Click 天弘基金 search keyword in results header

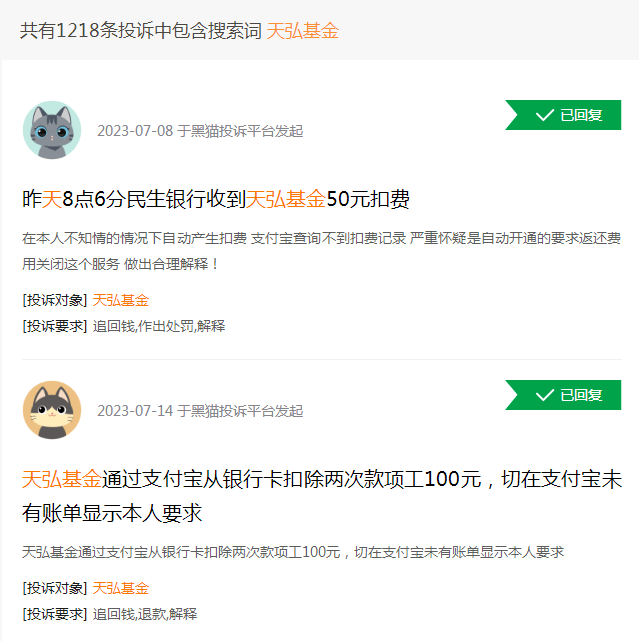coord(303,31)
